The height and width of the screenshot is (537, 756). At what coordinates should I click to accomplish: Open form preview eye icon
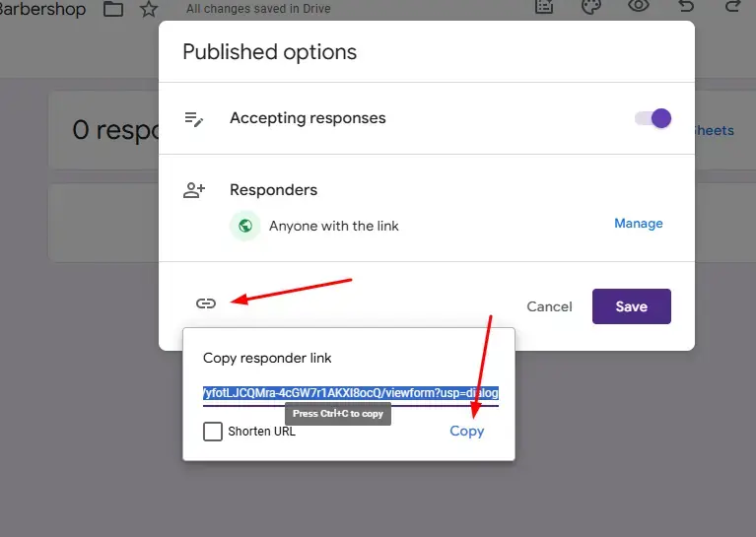tap(639, 6)
